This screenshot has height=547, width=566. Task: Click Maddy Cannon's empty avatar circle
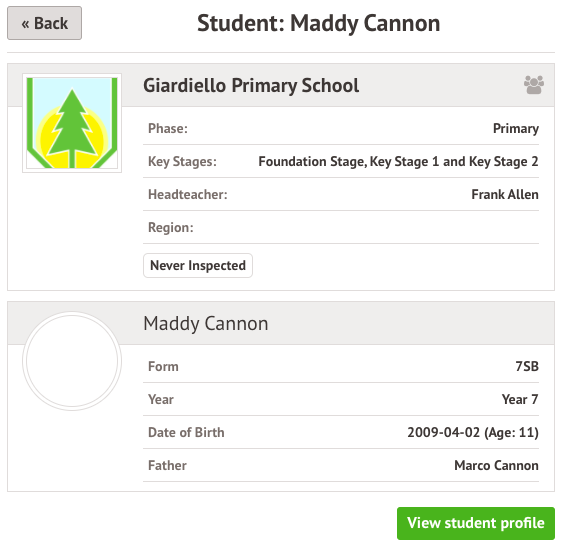(72, 361)
